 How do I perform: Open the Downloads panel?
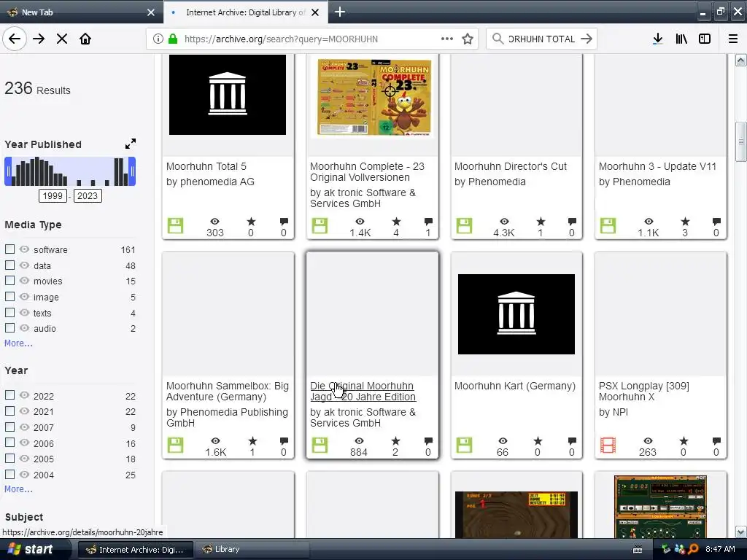[x=658, y=39]
